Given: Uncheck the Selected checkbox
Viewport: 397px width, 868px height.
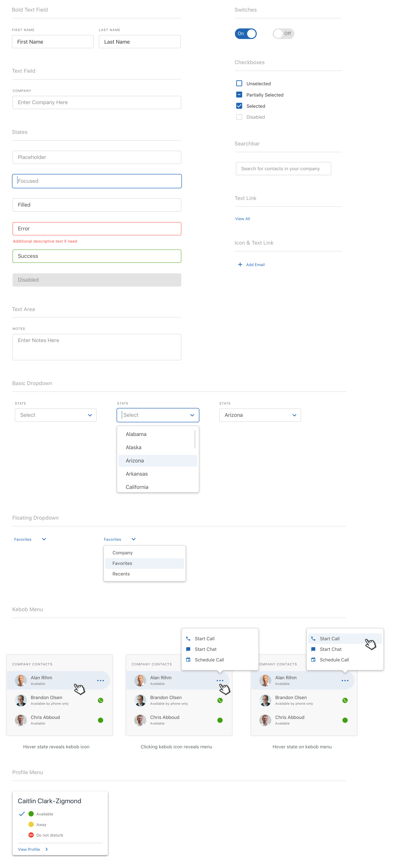Looking at the screenshot, I should [239, 106].
